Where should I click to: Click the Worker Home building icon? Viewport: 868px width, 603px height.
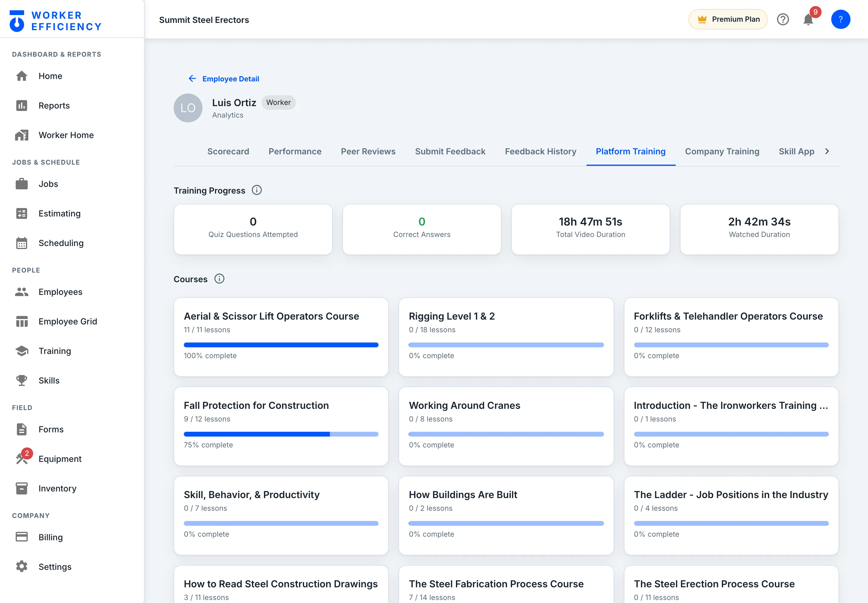point(21,135)
